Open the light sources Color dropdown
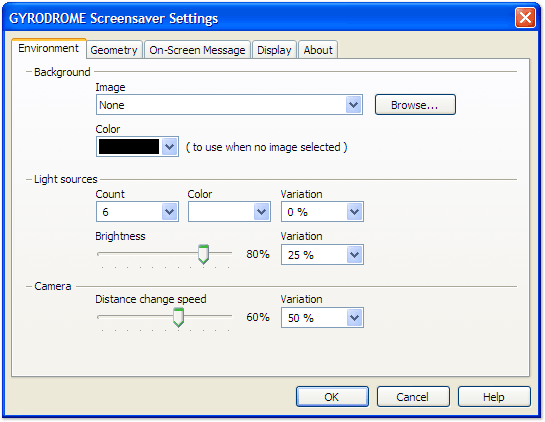545x422 pixels. [x=261, y=212]
